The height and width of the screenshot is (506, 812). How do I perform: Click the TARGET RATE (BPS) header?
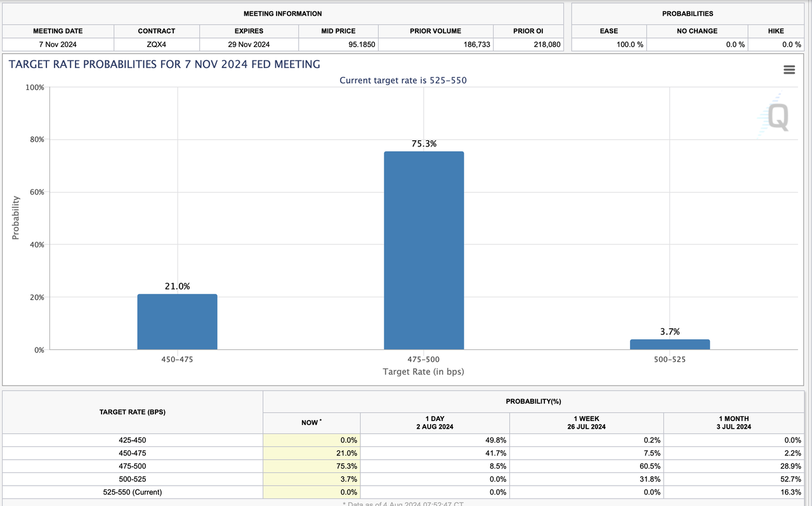point(133,412)
